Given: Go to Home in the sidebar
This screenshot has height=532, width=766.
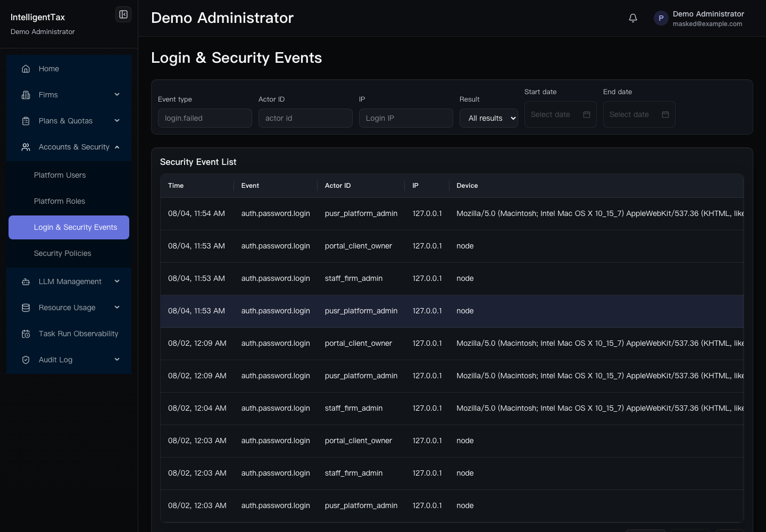Looking at the screenshot, I should 69,69.
